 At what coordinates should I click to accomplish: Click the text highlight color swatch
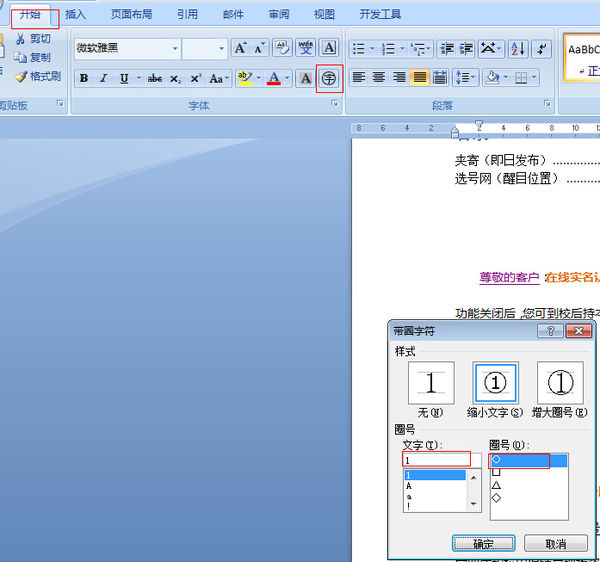pos(244,79)
